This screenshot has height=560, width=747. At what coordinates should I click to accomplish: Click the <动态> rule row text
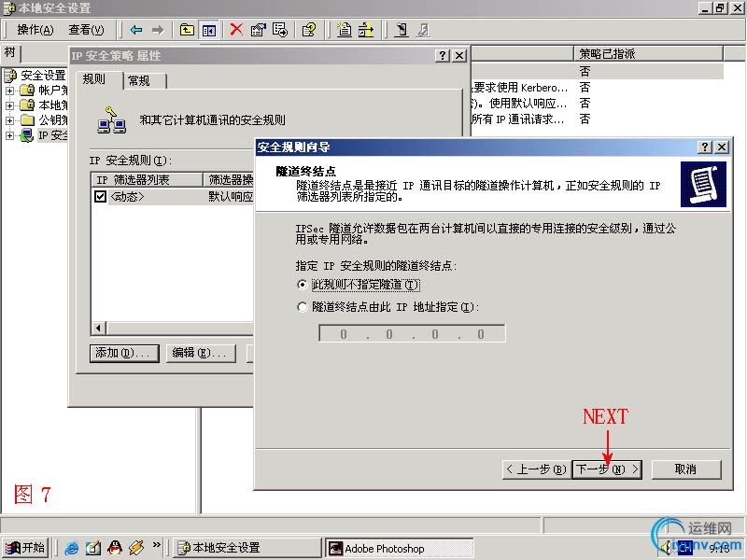click(127, 196)
